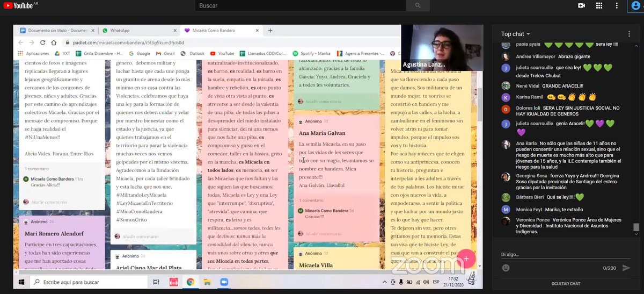The image size is (644, 294).
Task: Click the YouTube search magnifier button
Action: [x=418, y=5]
